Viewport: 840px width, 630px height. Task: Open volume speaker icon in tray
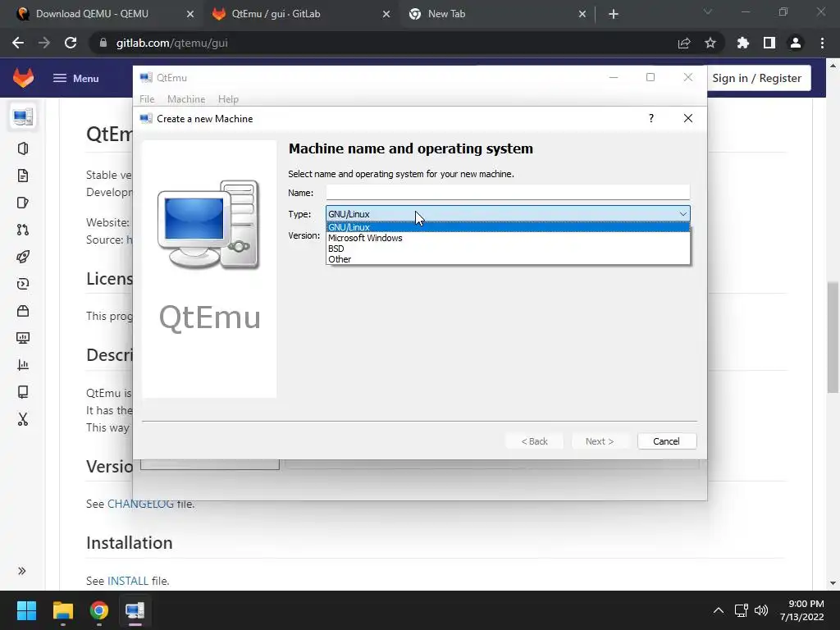(760, 610)
